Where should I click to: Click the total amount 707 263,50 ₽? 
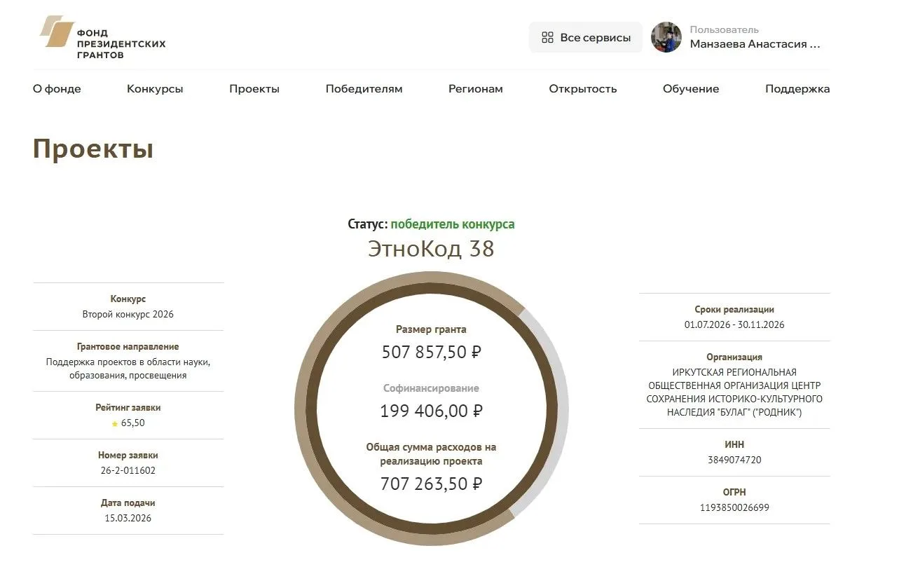[x=432, y=484]
